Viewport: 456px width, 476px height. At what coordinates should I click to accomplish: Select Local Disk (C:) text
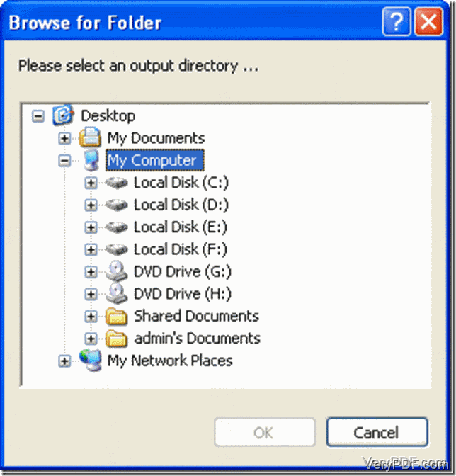tap(181, 183)
